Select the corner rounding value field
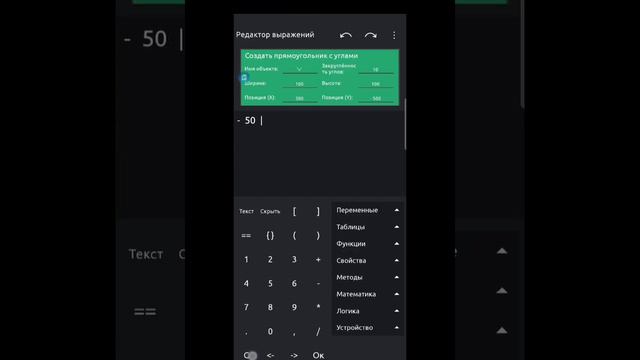640x360 pixels. pyautogui.click(x=376, y=70)
